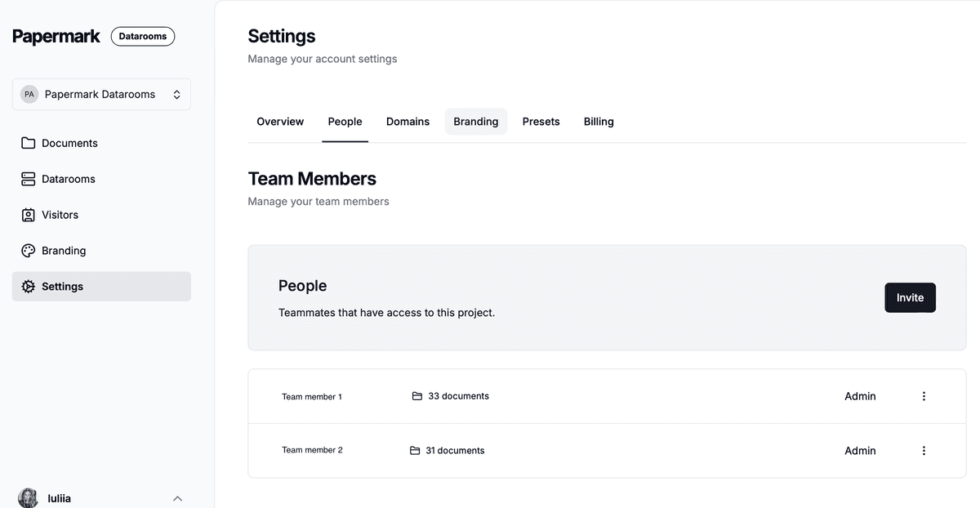Click the Papermark logo
980x508 pixels.
click(56, 36)
